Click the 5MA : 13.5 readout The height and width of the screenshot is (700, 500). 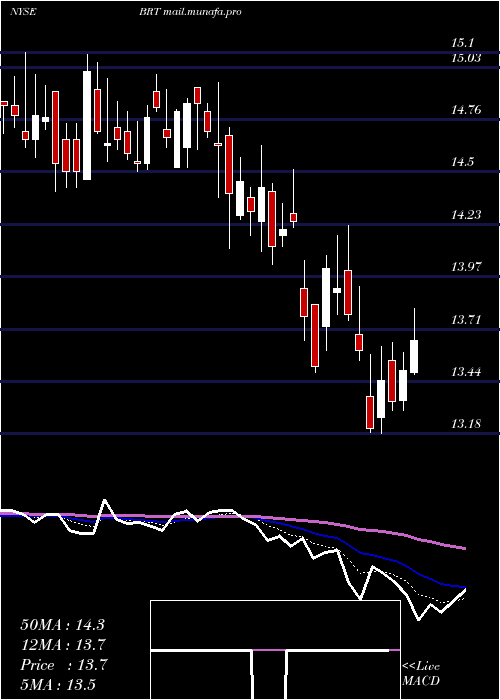click(58, 684)
